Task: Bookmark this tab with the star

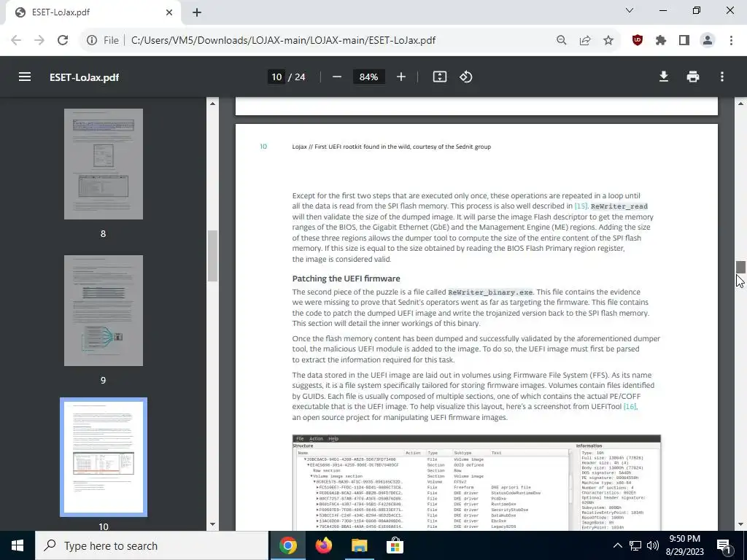Action: pos(608,40)
